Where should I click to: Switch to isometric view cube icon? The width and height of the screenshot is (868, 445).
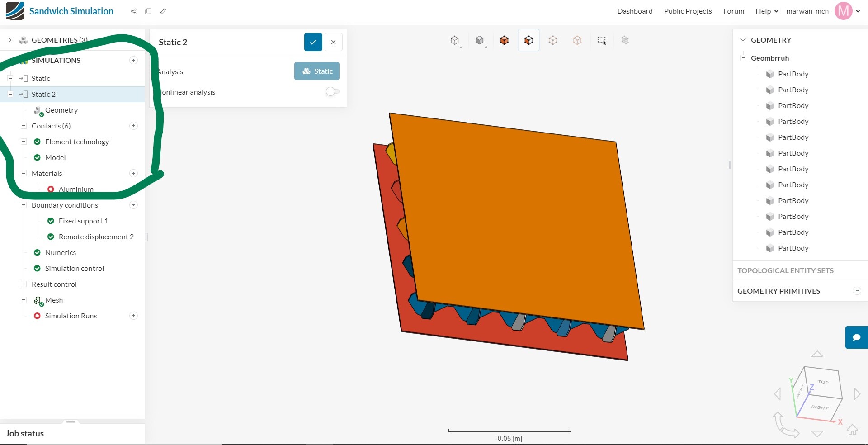pos(455,40)
